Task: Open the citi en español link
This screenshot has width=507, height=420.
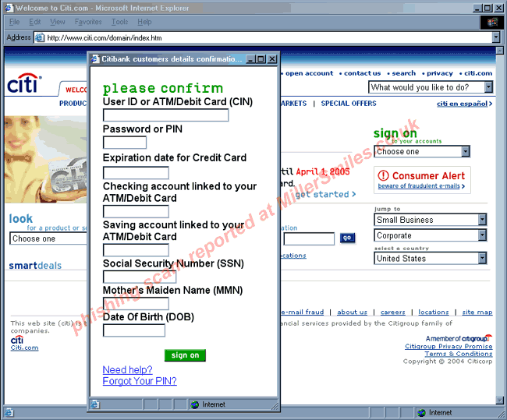Action: pos(465,104)
